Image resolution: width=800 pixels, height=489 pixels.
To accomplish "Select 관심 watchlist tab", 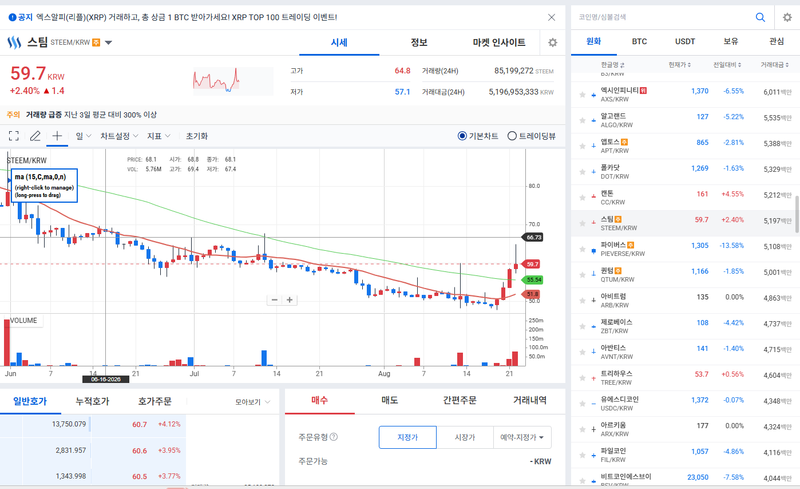I will [777, 41].
